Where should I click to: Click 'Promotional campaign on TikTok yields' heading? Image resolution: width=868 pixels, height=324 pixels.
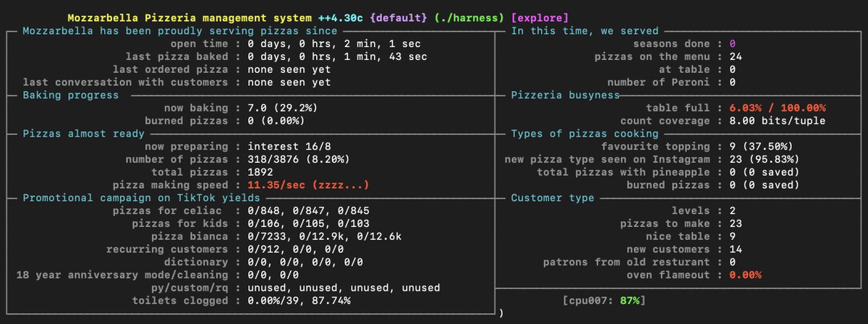pyautogui.click(x=141, y=197)
